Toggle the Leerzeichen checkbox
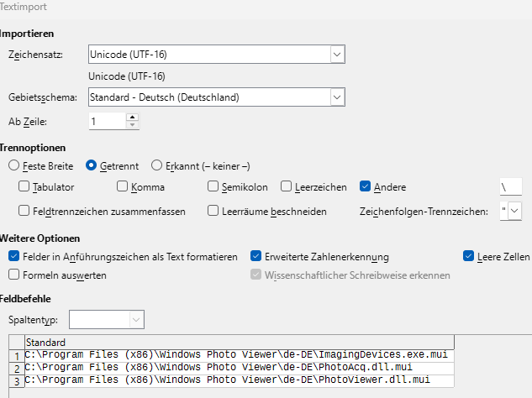Screen dimensions: 532x398 (x=287, y=186)
